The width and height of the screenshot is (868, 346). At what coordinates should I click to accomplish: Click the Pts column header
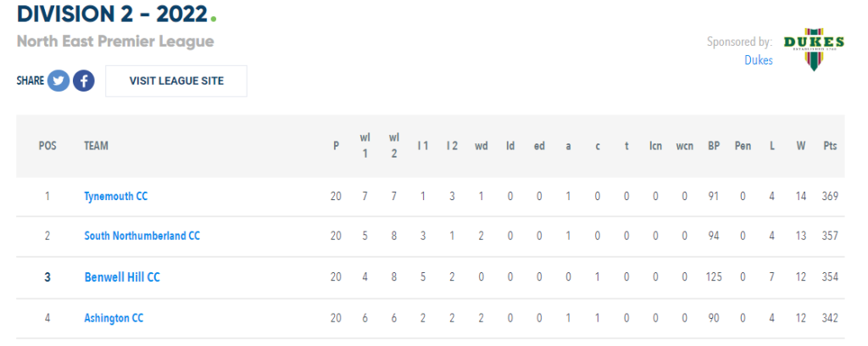pyautogui.click(x=830, y=146)
